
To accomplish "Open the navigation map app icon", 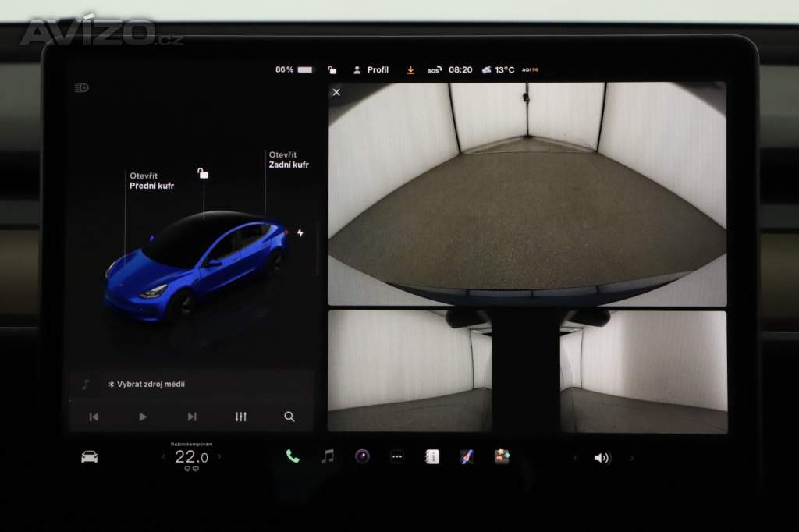I will (467, 457).
